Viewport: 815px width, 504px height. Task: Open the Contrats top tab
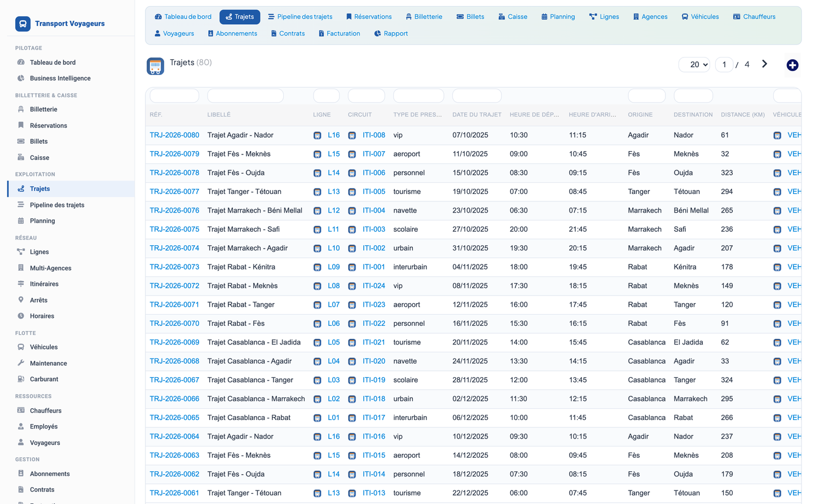(x=288, y=34)
